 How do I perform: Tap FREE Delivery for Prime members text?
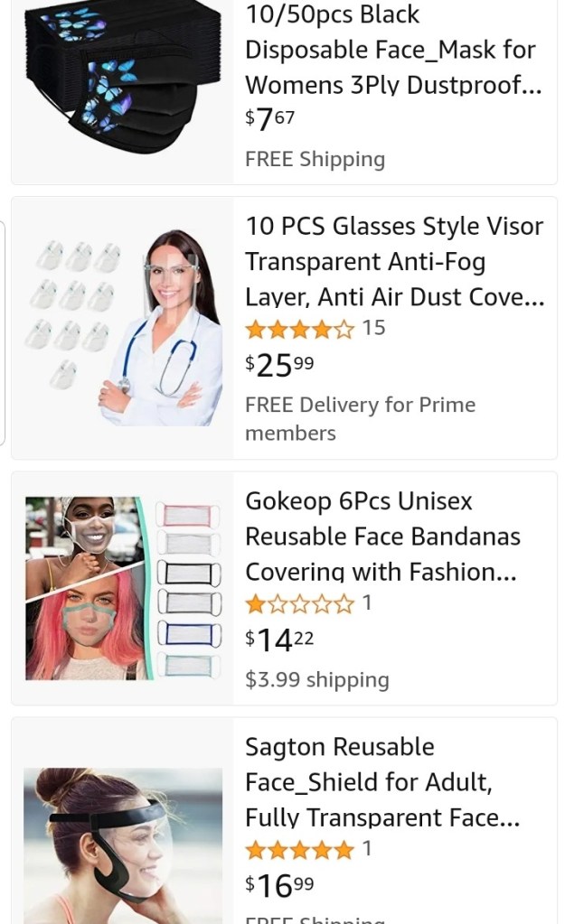(x=360, y=418)
